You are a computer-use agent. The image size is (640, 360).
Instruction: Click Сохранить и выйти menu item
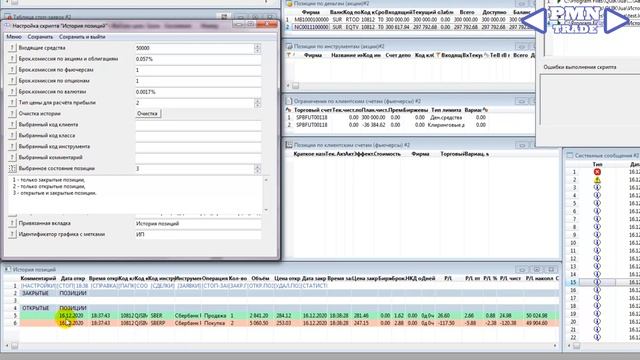pos(82,37)
